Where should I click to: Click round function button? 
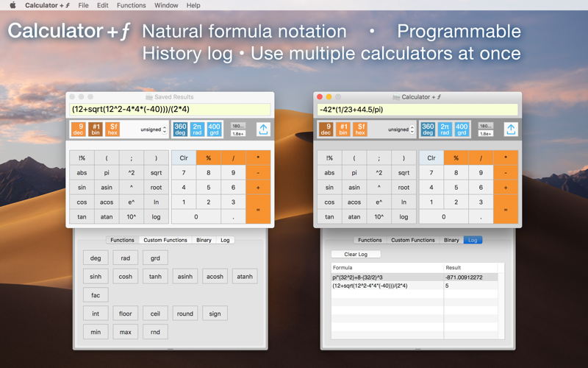[185, 314]
